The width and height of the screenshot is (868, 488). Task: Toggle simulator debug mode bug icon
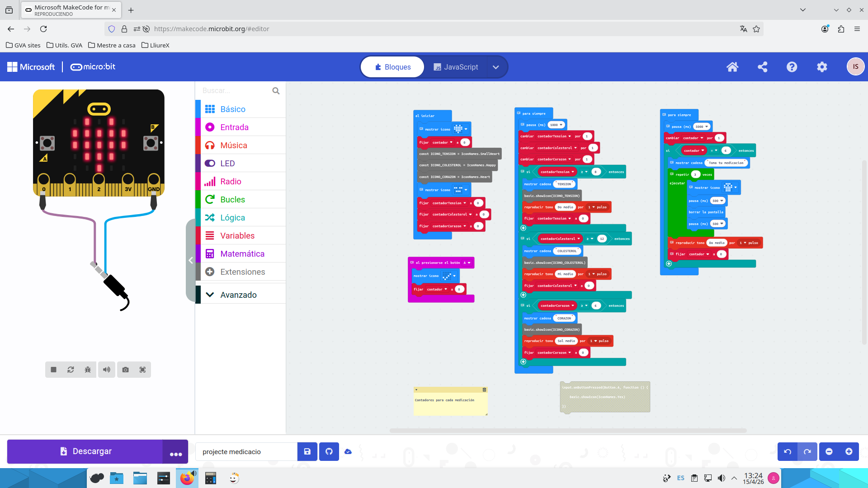[88, 370]
